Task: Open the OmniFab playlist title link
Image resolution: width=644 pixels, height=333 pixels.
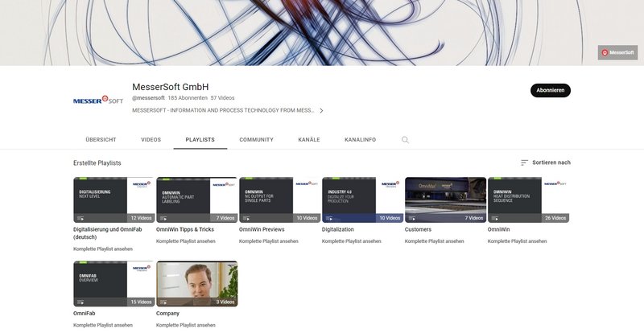Action: click(85, 313)
